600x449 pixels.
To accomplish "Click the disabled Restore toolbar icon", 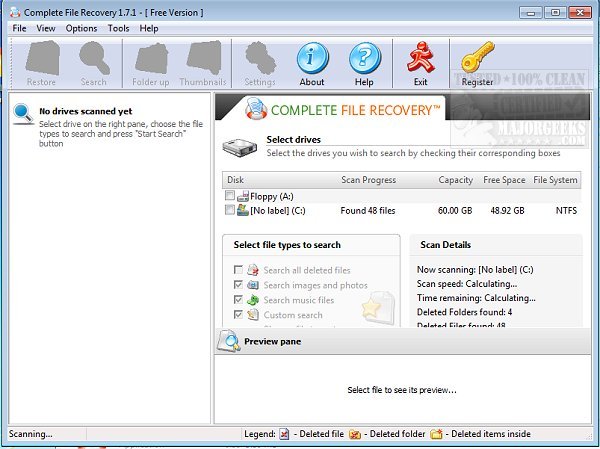I will pos(42,58).
